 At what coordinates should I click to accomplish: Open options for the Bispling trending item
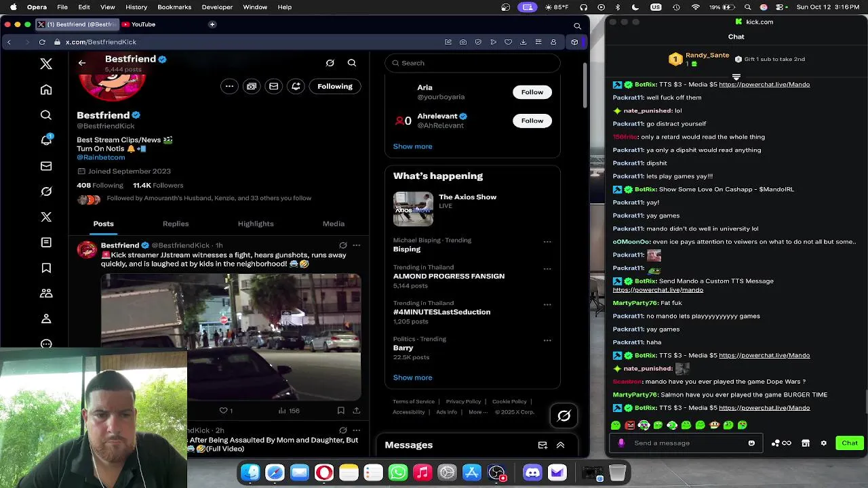coord(547,242)
